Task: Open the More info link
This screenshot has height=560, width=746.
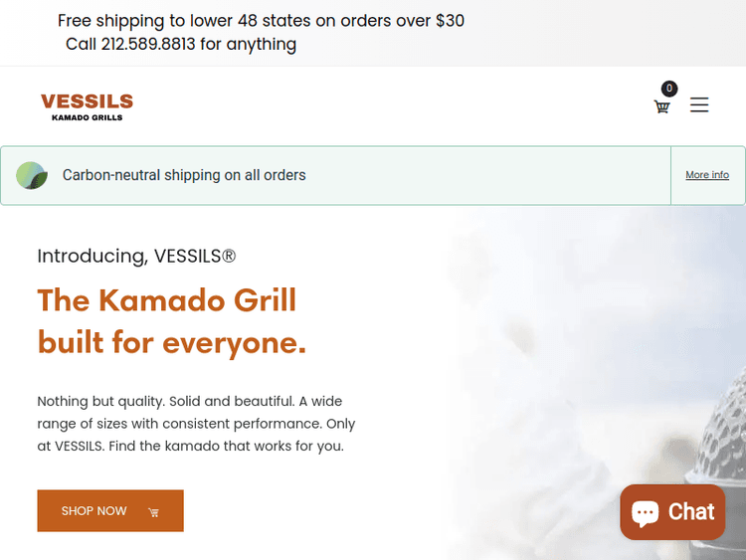Action: tap(707, 175)
